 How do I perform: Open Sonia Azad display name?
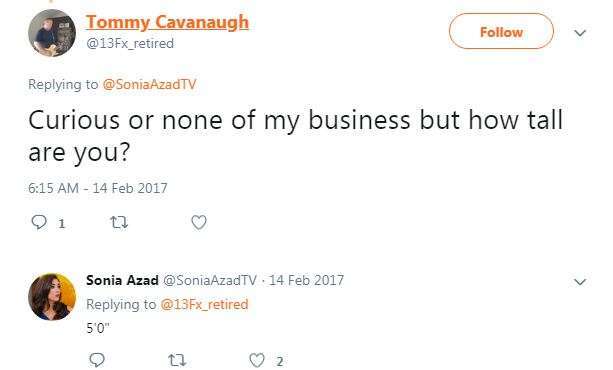tap(122, 280)
